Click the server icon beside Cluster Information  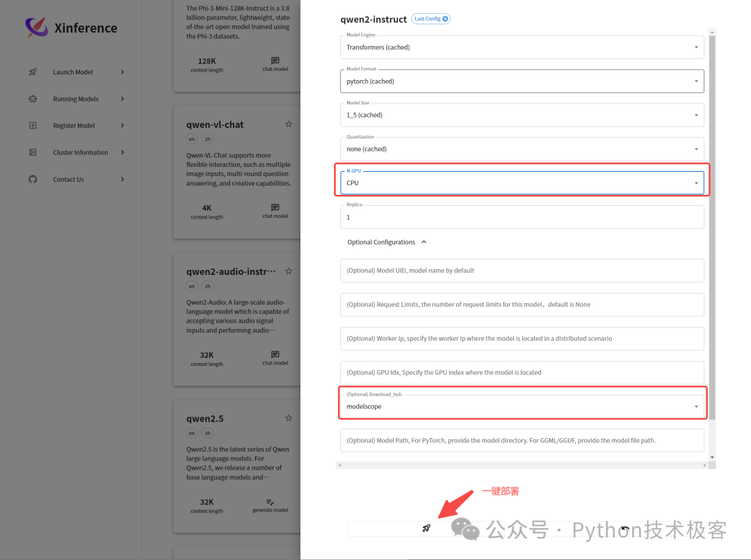click(x=33, y=152)
